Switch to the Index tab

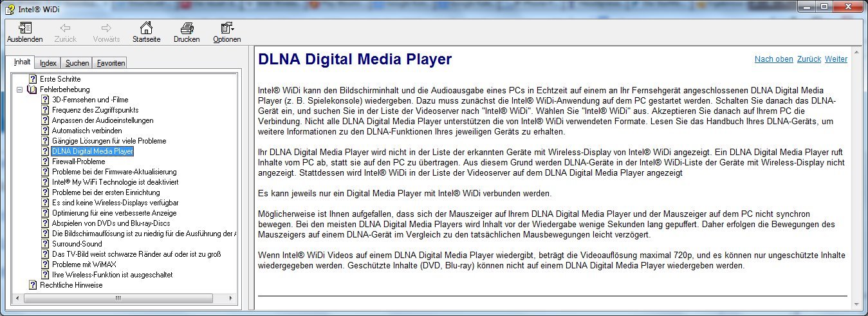pos(48,63)
